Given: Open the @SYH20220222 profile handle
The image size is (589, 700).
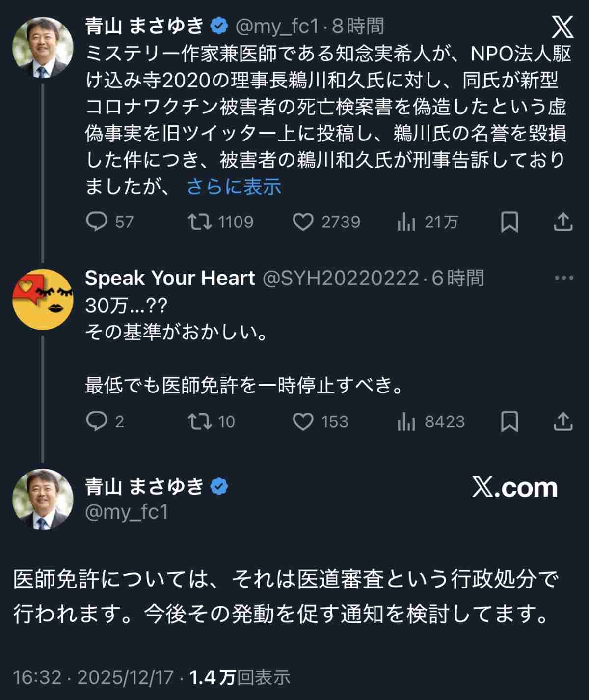Looking at the screenshot, I should click(341, 279).
